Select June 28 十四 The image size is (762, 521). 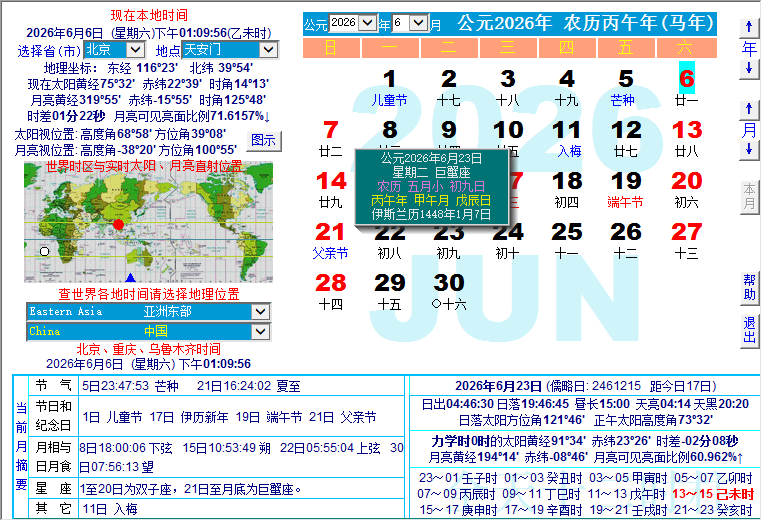(x=330, y=292)
